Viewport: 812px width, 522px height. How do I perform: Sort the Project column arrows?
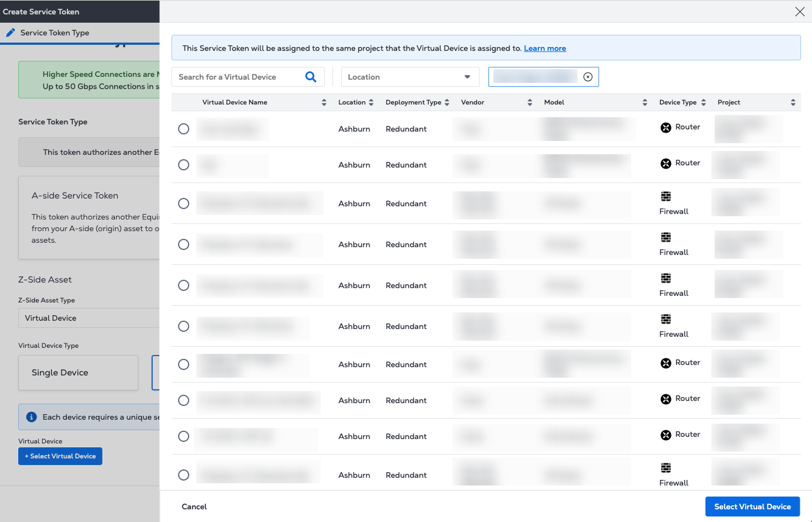click(793, 102)
